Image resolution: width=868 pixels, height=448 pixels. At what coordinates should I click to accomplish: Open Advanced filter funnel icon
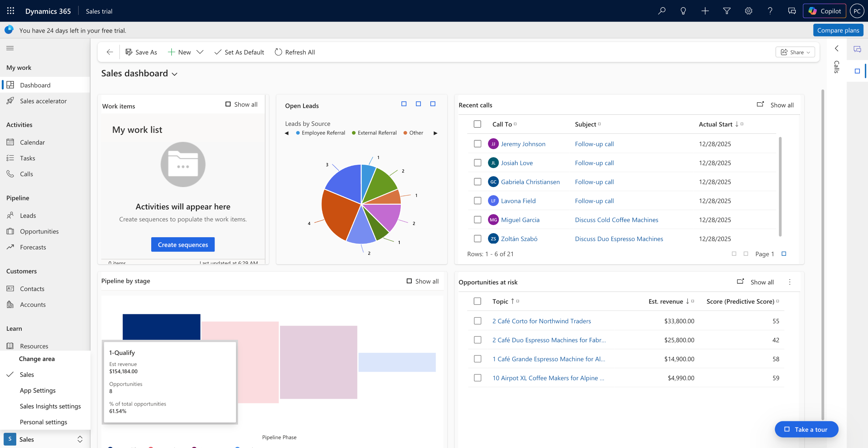[x=727, y=11]
